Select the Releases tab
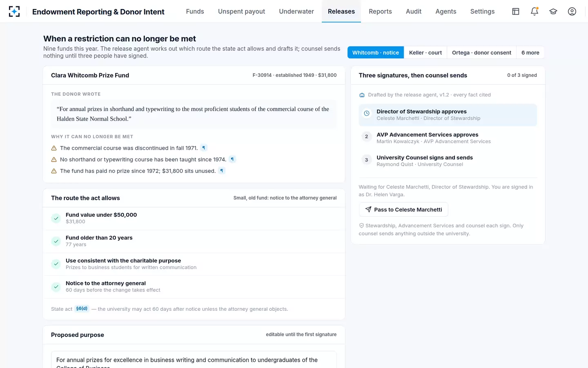Screen dimensions: 588x368 coord(341,11)
